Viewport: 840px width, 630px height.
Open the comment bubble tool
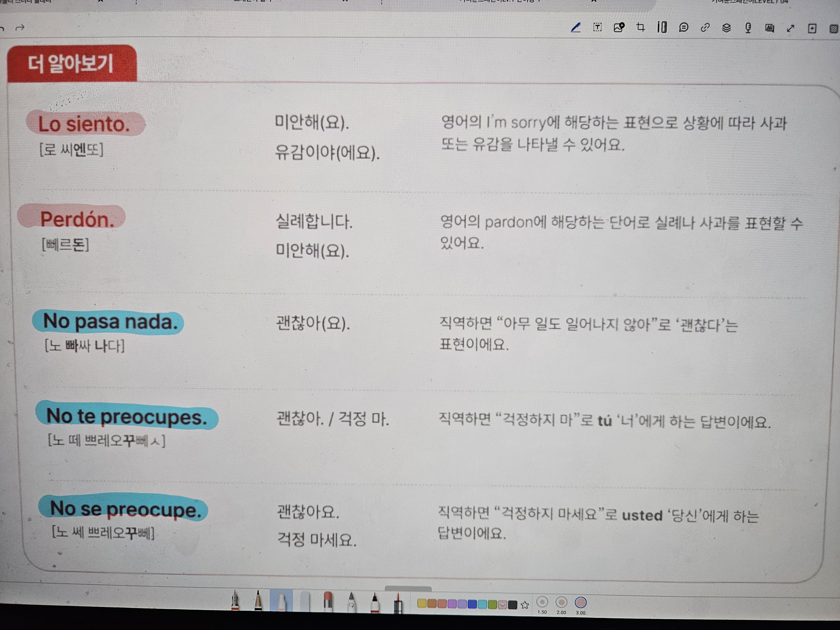[x=684, y=28]
